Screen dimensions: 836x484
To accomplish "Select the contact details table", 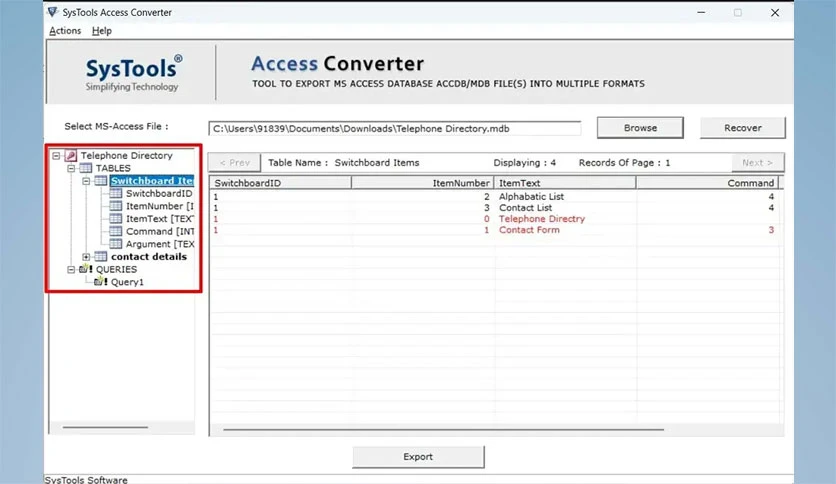I will pyautogui.click(x=149, y=257).
